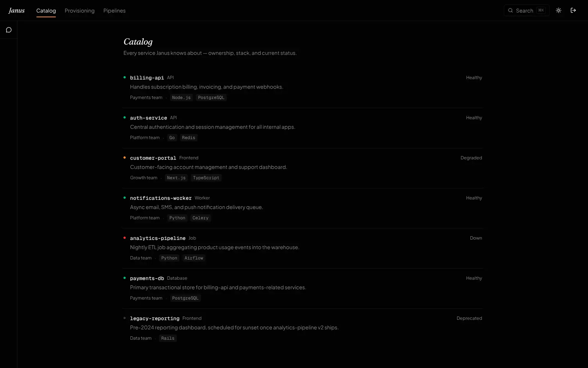The height and width of the screenshot is (368, 588).
Task: Click the Degraded status label
Action: click(471, 158)
